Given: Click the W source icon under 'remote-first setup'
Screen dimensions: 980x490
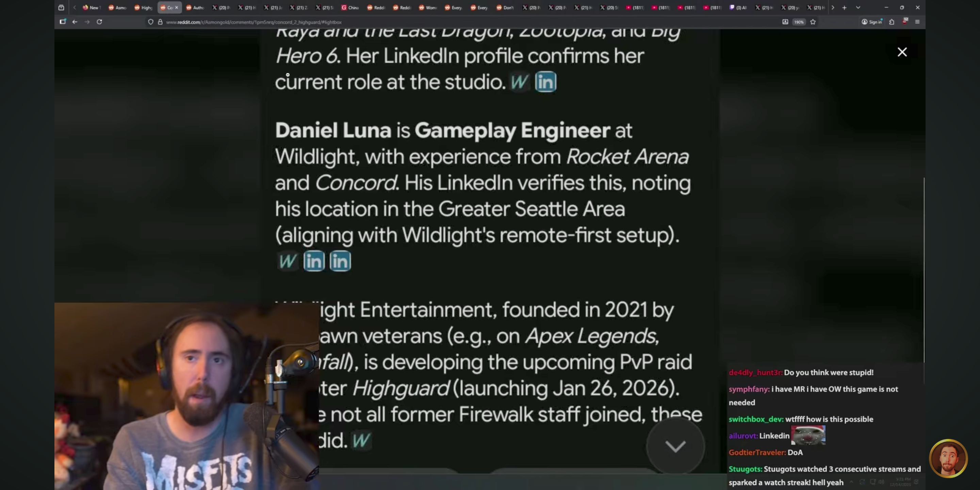Looking at the screenshot, I should 287,261.
